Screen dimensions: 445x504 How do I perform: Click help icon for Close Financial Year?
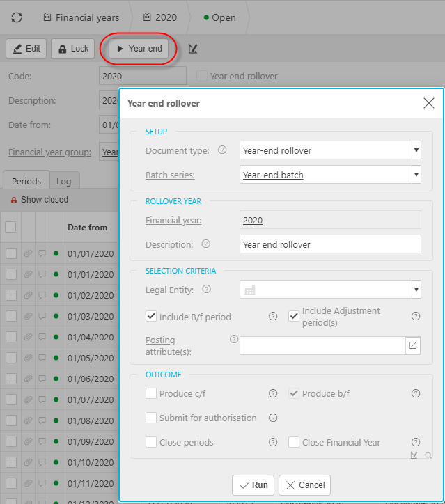tap(416, 442)
